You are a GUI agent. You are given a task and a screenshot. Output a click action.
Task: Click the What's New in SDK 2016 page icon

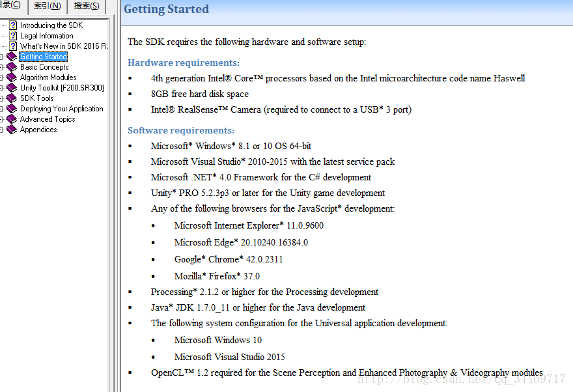(x=13, y=46)
